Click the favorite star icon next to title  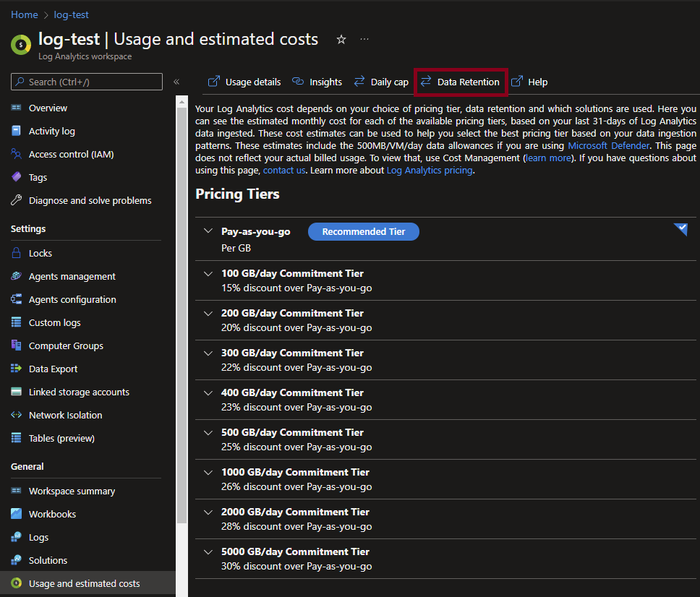pyautogui.click(x=341, y=40)
